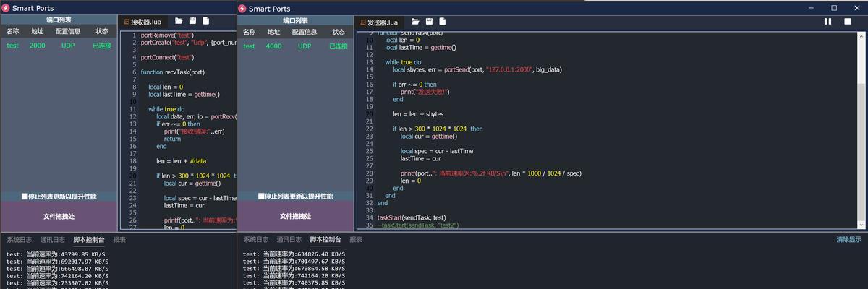Viewport: 868px width, 289px height.
Task: Click 地址 column header in right window
Action: (x=273, y=32)
